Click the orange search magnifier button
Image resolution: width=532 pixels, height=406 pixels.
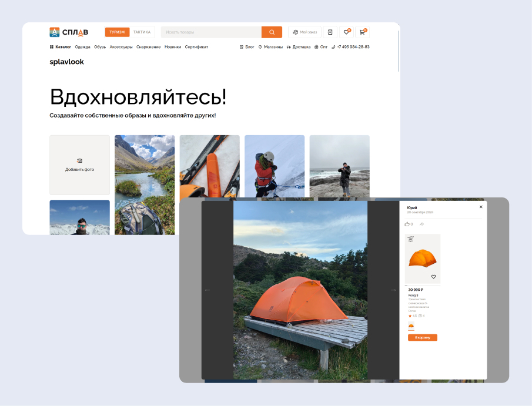(x=272, y=32)
